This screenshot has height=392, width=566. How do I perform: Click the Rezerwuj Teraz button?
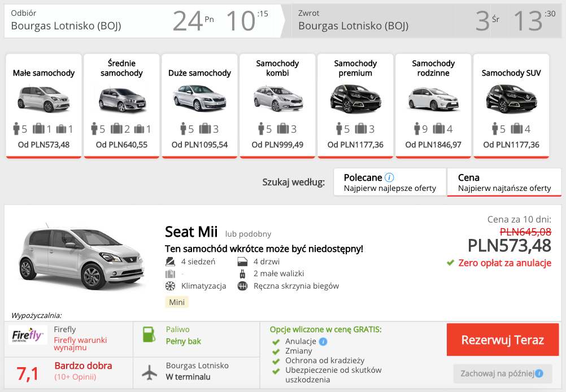[503, 339]
